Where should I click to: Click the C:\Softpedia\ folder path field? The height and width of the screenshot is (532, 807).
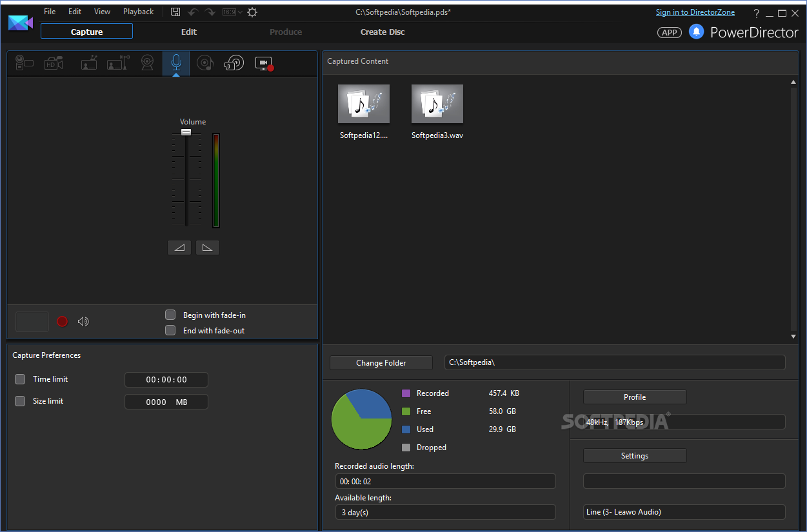(x=615, y=362)
